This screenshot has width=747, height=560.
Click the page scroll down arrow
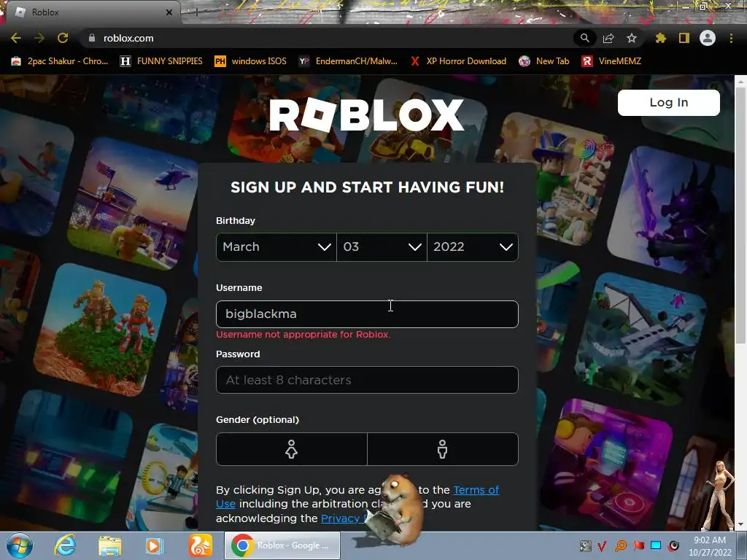pos(740,525)
